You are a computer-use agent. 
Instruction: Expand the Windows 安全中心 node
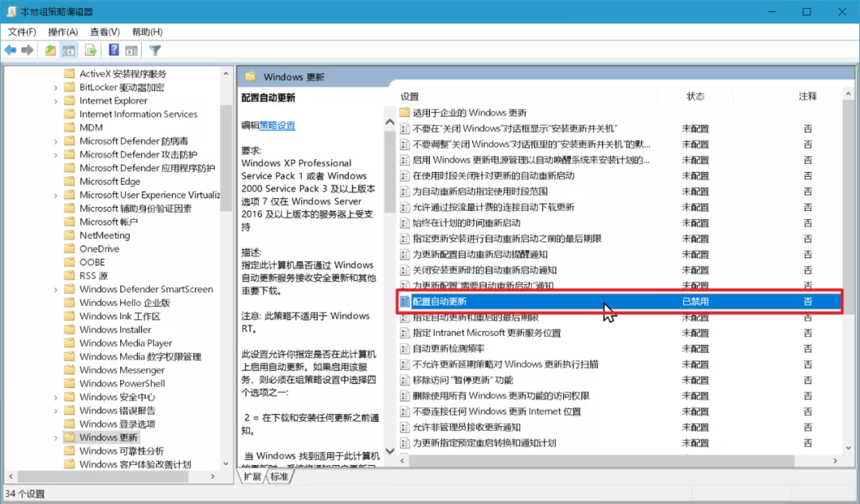(x=56, y=397)
